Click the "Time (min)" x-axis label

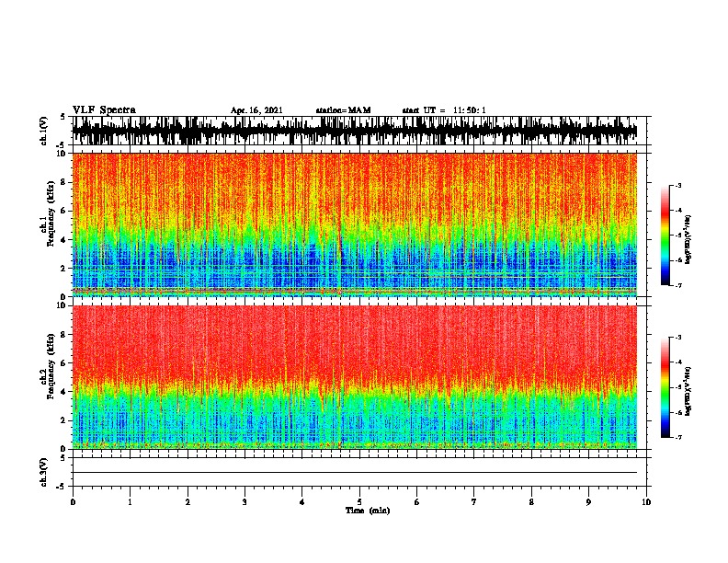368,511
